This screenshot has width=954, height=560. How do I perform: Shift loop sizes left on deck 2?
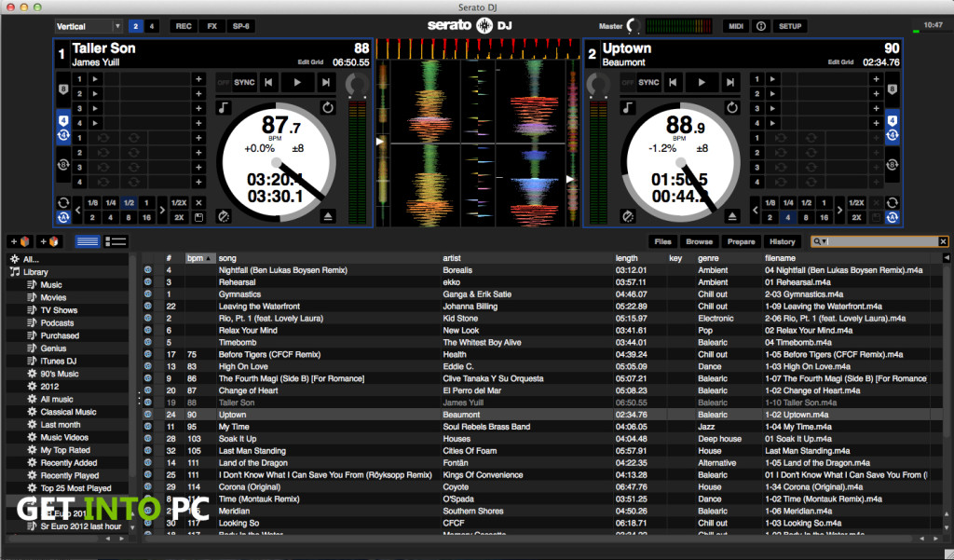(755, 210)
